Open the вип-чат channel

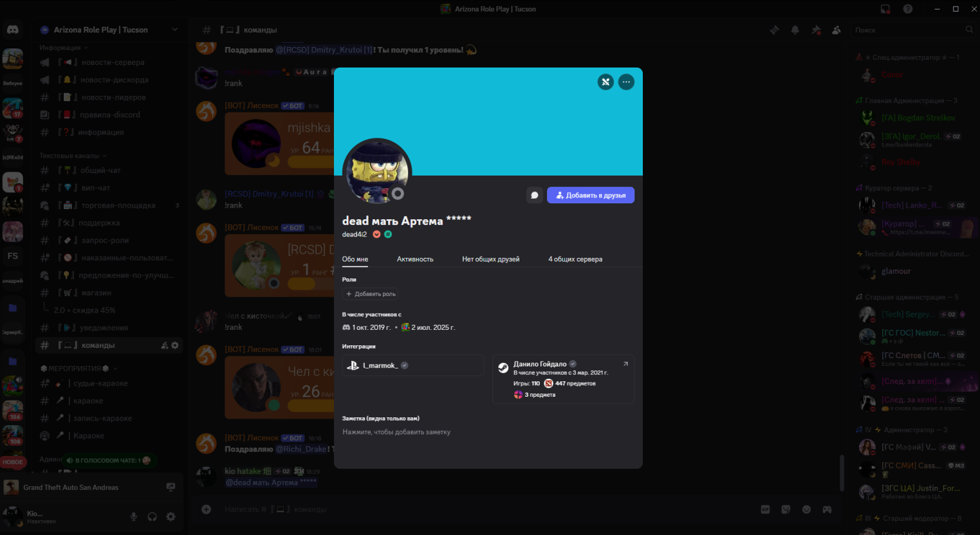pyautogui.click(x=109, y=188)
